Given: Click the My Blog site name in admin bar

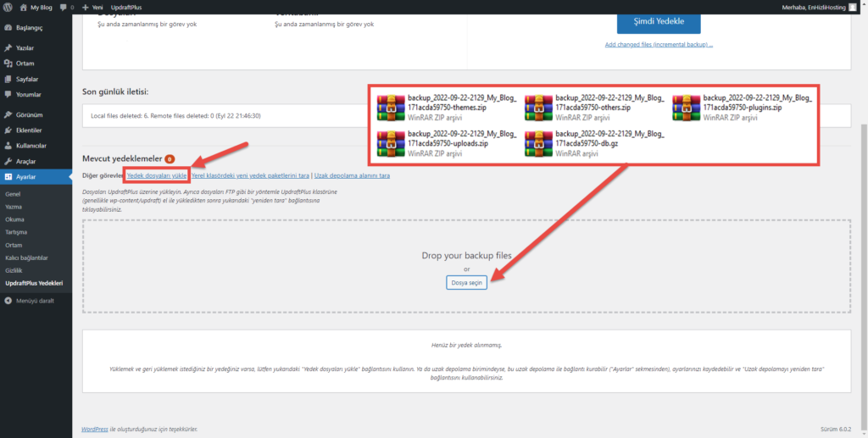Looking at the screenshot, I should tap(41, 8).
